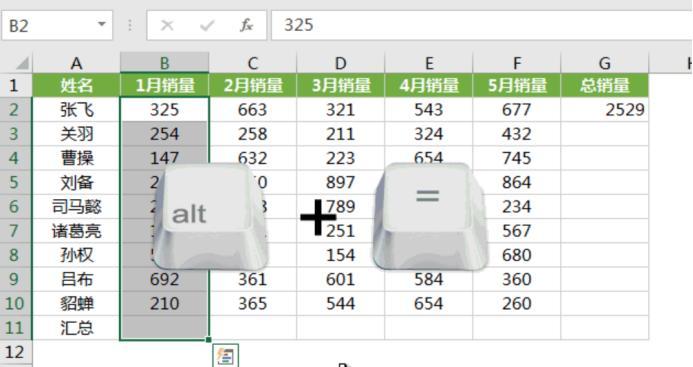693x367 pixels.
Task: Expand the Name Box dropdown arrow
Action: pyautogui.click(x=102, y=24)
